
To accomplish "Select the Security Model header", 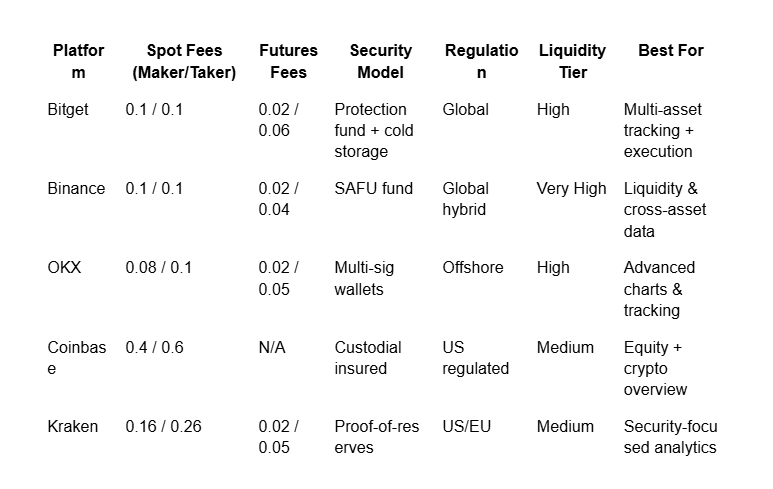I will (x=381, y=61).
